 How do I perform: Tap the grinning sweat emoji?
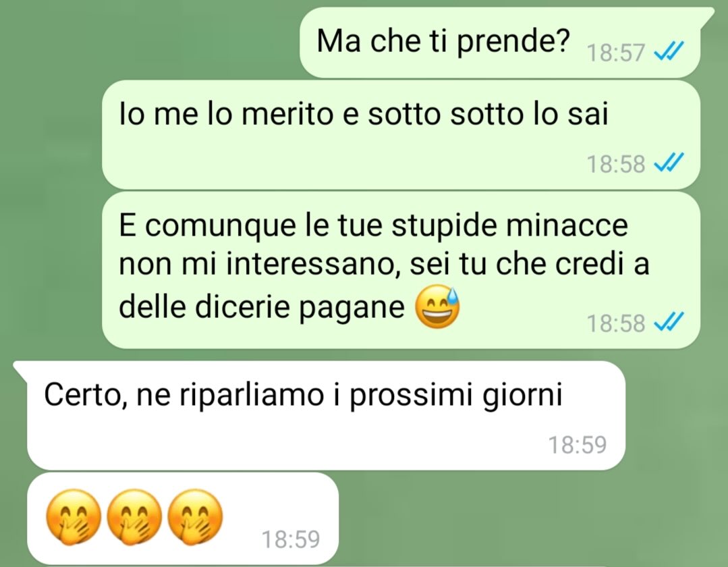point(437,307)
